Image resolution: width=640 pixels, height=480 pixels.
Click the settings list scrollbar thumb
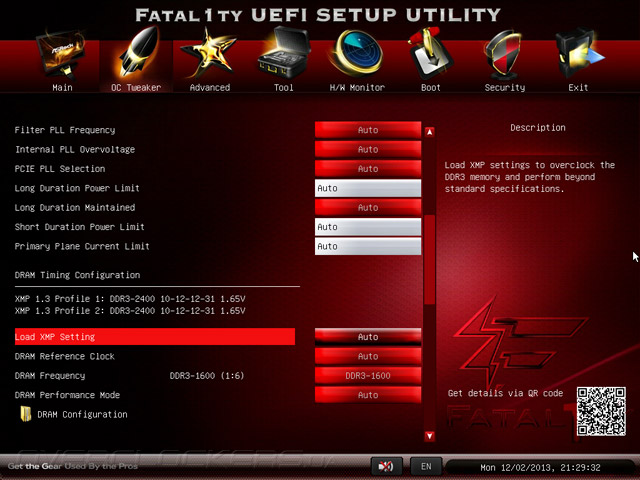pyautogui.click(x=429, y=260)
